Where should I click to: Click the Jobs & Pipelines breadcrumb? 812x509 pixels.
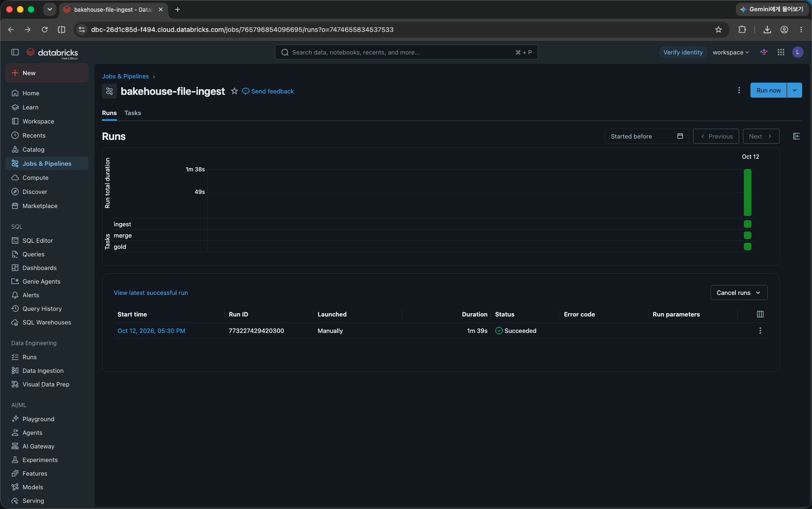click(125, 76)
